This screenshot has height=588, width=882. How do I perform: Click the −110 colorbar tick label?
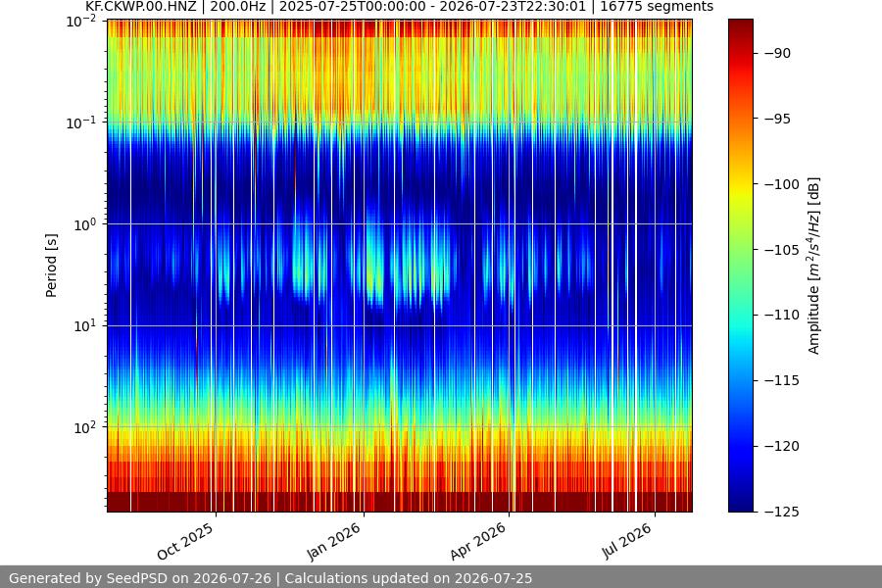(x=781, y=316)
